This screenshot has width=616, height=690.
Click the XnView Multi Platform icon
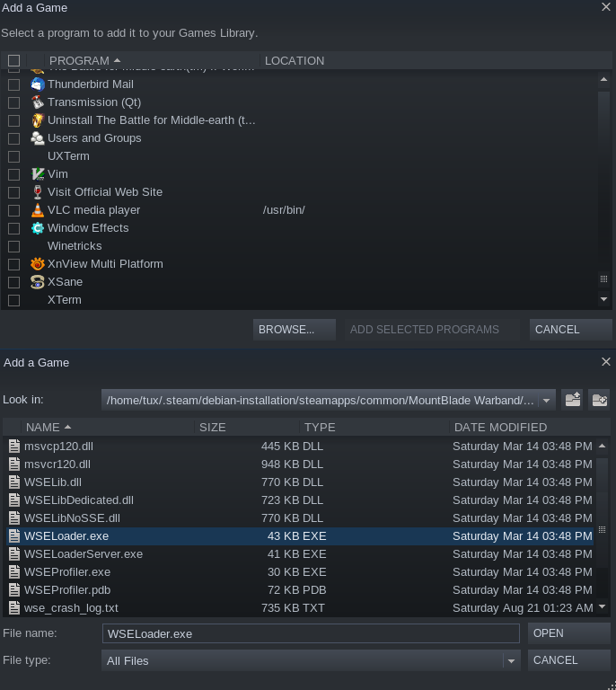(x=38, y=264)
